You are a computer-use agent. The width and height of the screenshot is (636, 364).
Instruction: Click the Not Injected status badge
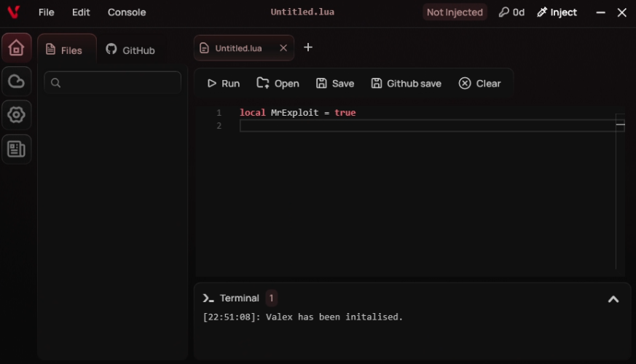[455, 12]
